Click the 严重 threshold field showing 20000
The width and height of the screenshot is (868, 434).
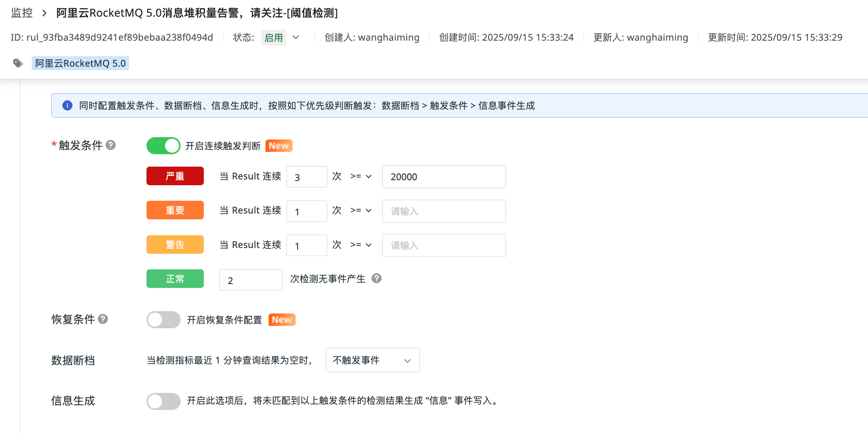pos(443,177)
